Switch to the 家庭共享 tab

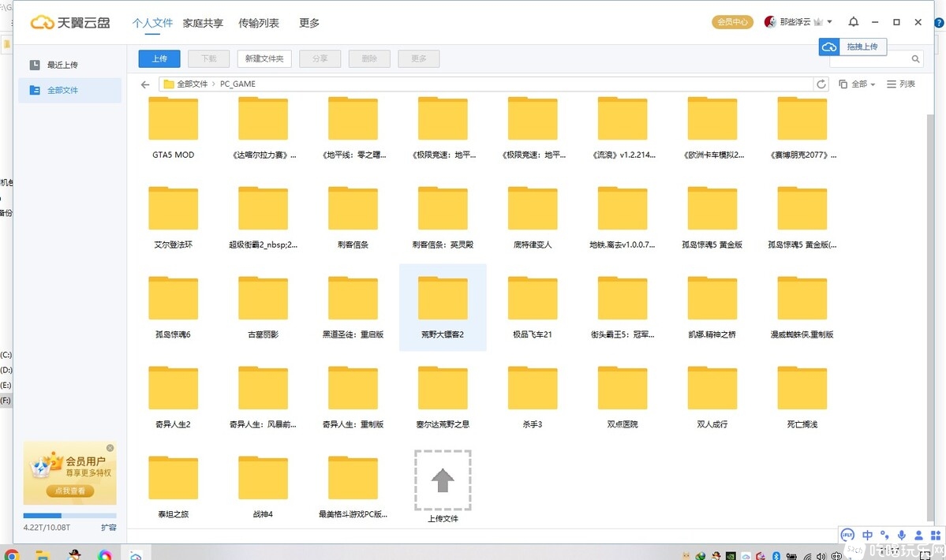click(x=204, y=23)
